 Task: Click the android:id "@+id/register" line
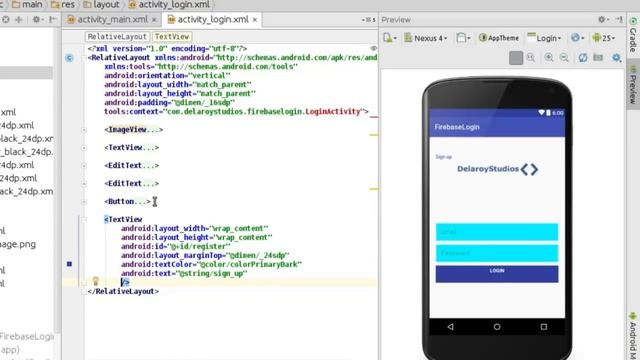[x=176, y=247]
